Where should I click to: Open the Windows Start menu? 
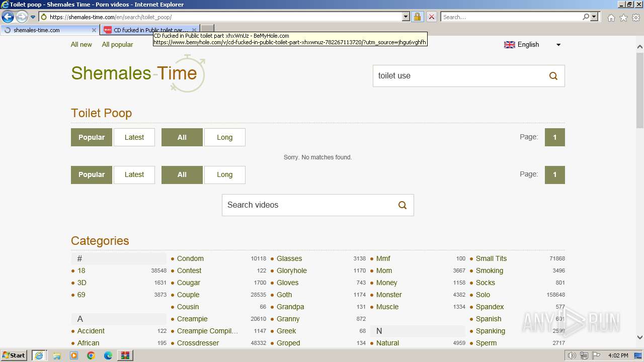[x=14, y=355]
